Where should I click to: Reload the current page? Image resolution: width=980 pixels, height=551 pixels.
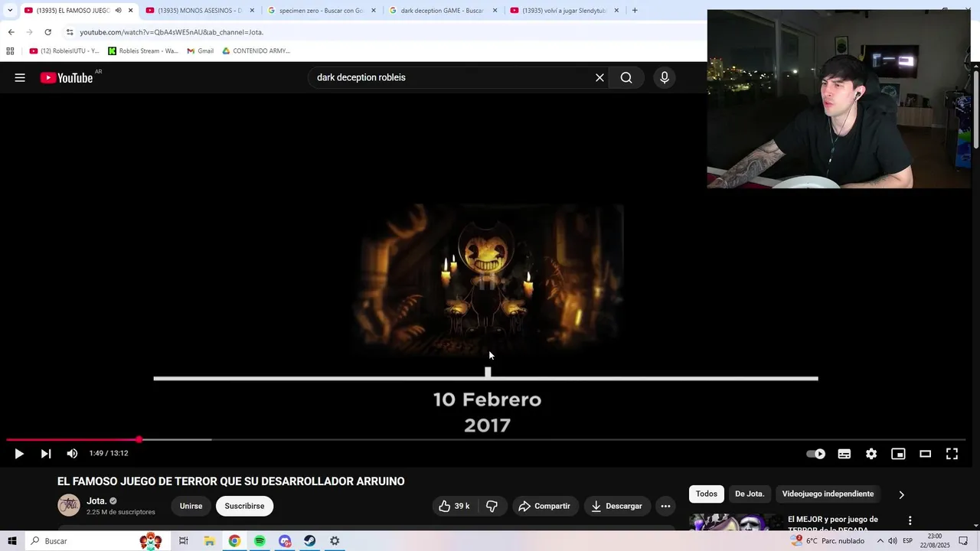click(47, 32)
